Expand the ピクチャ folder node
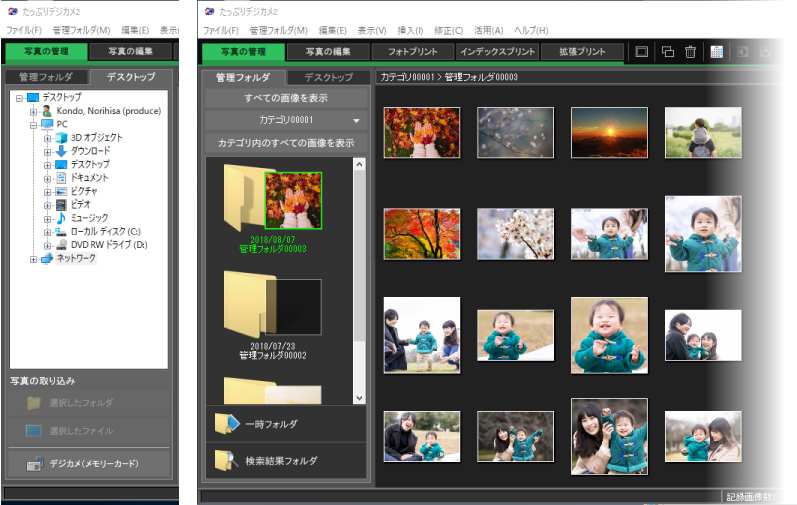 pyautogui.click(x=47, y=191)
